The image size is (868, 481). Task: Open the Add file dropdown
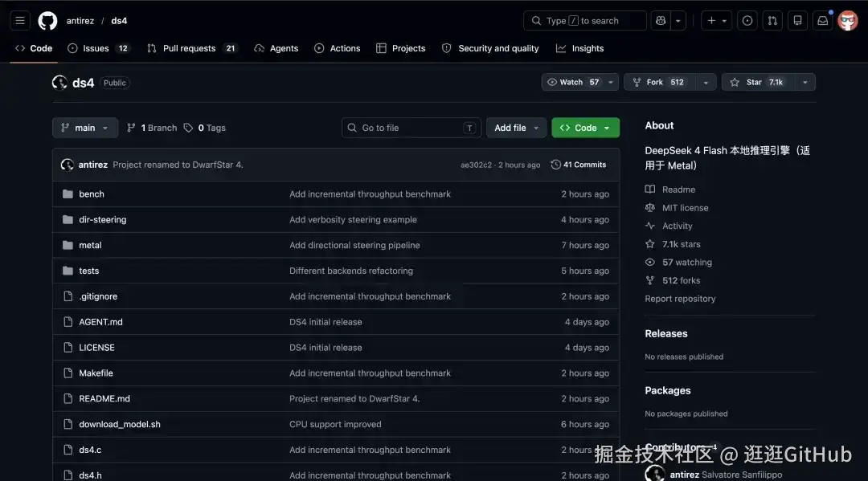(517, 128)
